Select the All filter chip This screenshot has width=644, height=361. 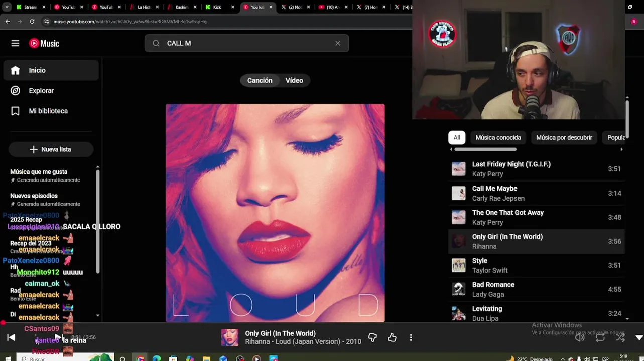click(457, 137)
